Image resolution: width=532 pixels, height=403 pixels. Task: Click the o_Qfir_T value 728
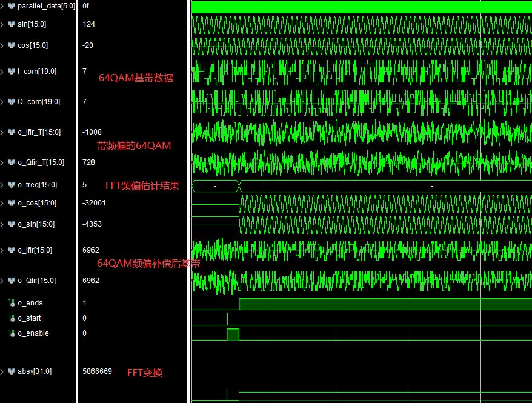click(x=88, y=162)
